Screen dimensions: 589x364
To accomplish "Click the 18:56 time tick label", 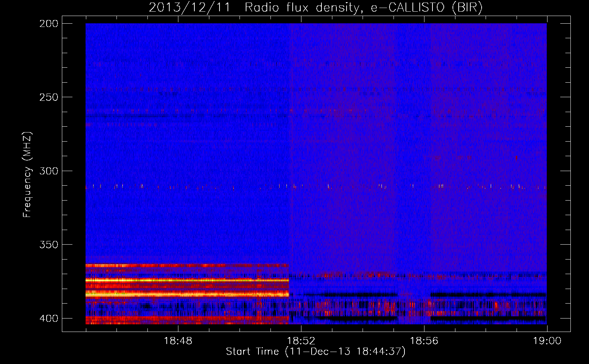I will pos(424,341).
